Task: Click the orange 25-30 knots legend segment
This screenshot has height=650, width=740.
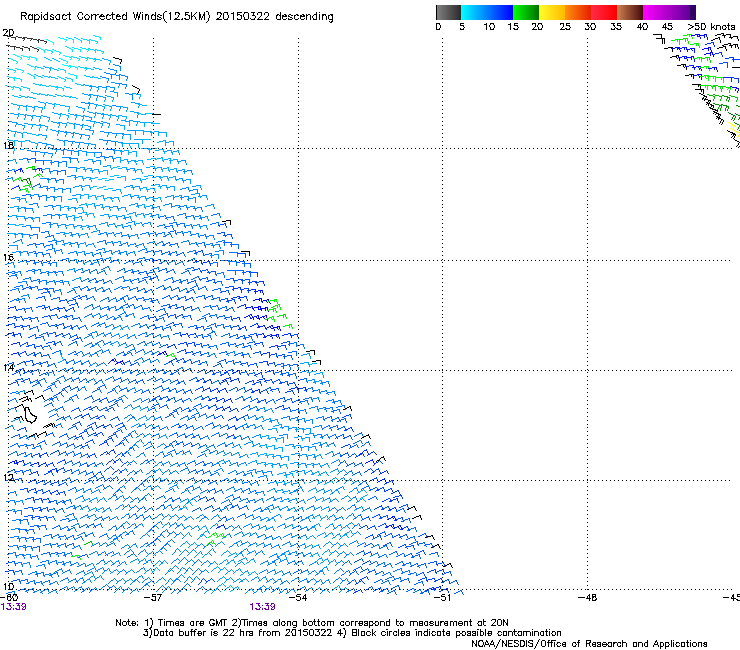Action: coord(578,12)
